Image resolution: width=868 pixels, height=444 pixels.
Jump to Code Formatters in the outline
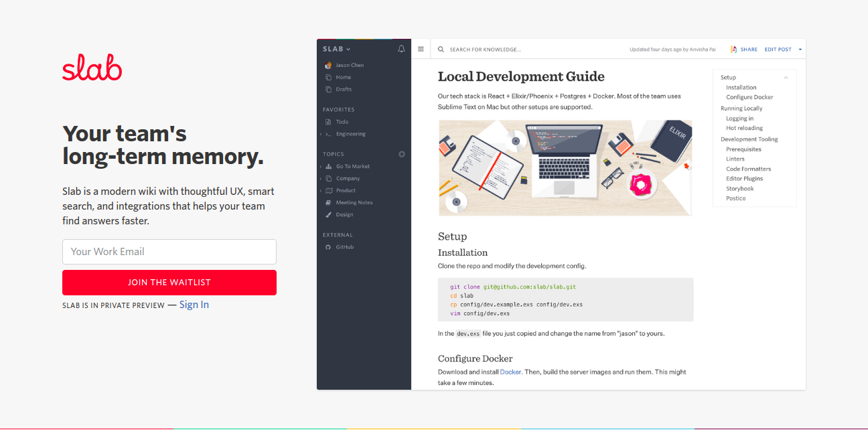[749, 169]
